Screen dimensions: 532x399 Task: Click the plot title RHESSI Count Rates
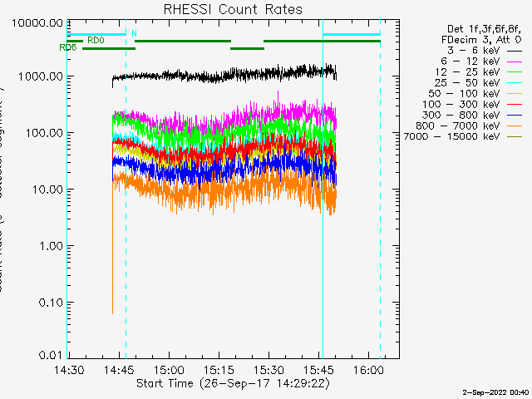233,9
